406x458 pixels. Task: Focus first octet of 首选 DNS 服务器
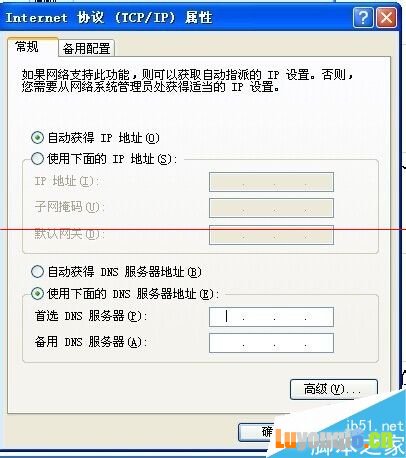(227, 317)
